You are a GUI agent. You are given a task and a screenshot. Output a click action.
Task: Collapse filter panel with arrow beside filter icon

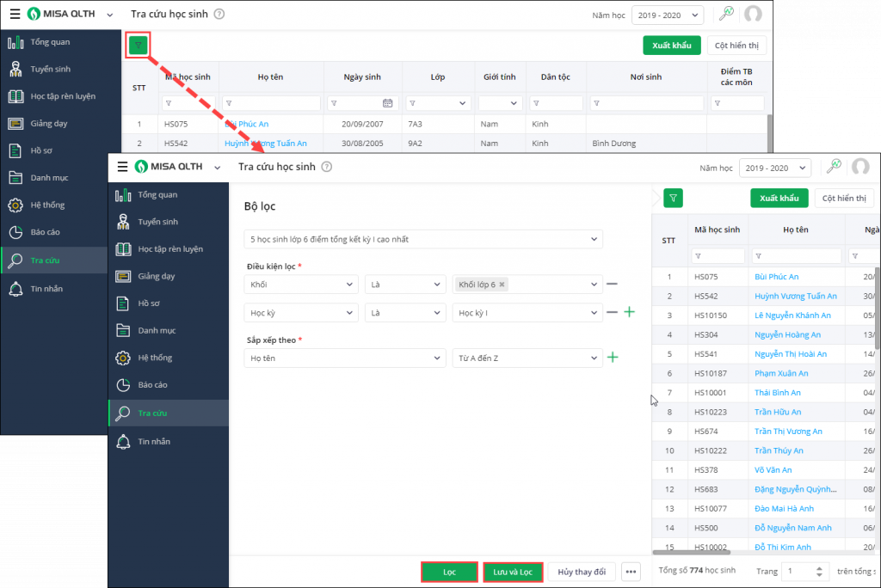click(x=656, y=198)
